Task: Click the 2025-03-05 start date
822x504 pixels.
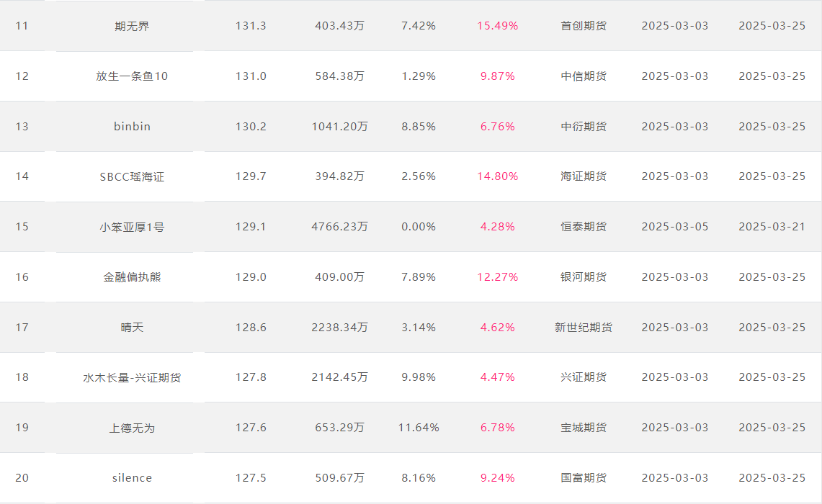Action: 675,227
